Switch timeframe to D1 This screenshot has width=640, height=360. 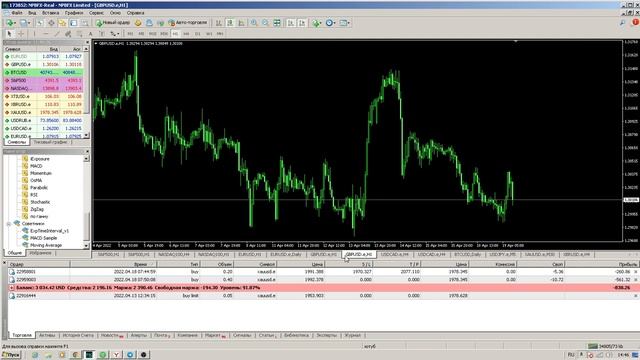pyautogui.click(x=198, y=33)
